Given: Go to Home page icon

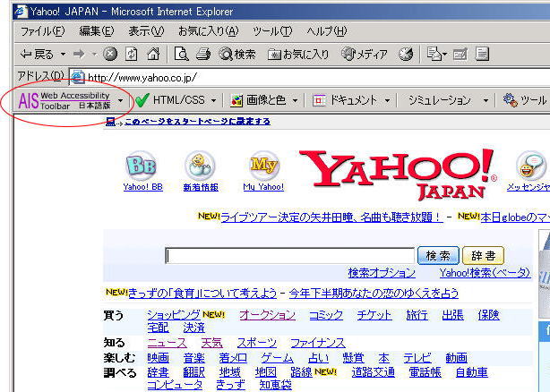Looking at the screenshot, I should point(153,54).
